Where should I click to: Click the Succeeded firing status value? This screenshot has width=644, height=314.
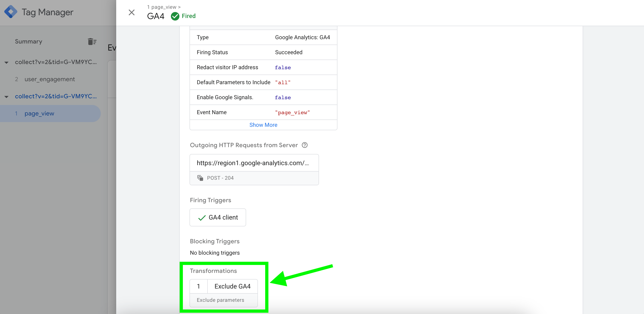tap(289, 52)
